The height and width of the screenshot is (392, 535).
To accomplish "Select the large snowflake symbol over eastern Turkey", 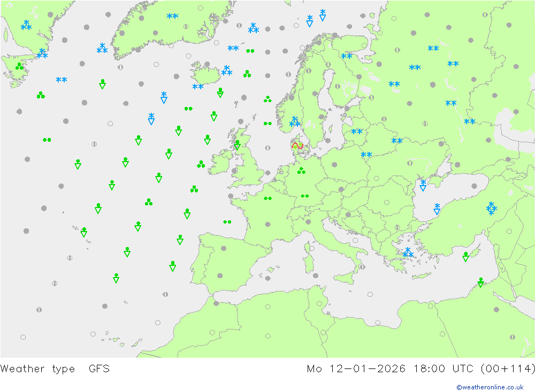I will (491, 209).
